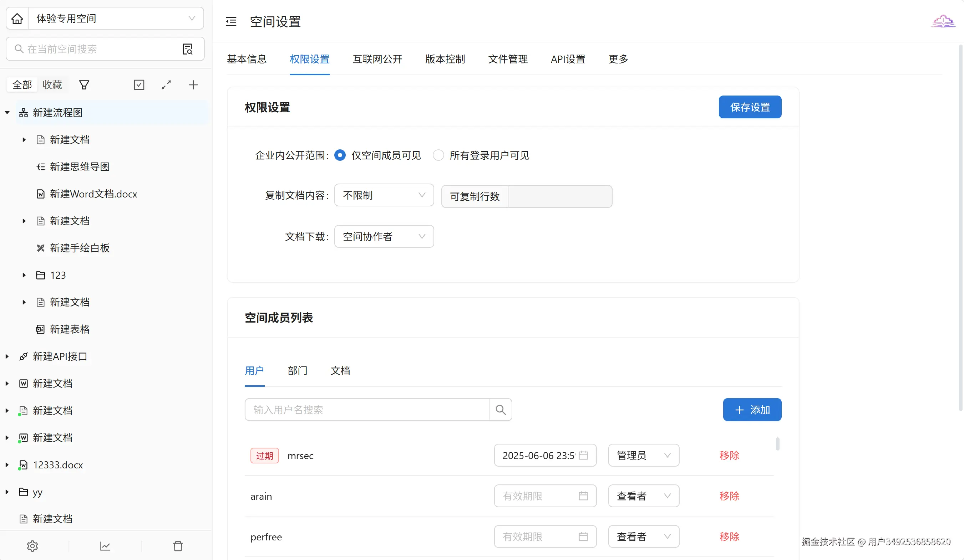The image size is (964, 560).
Task: Click the home icon in sidebar header
Action: [17, 18]
